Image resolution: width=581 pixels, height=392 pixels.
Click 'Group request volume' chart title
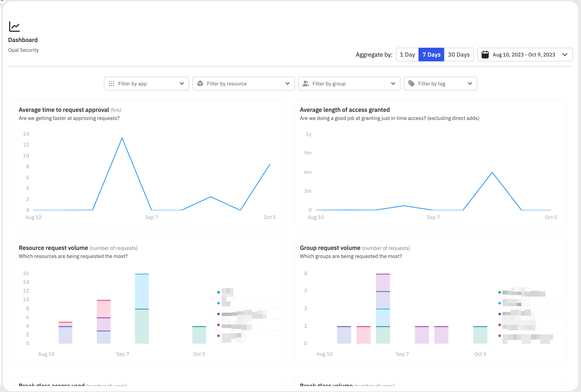tap(330, 248)
